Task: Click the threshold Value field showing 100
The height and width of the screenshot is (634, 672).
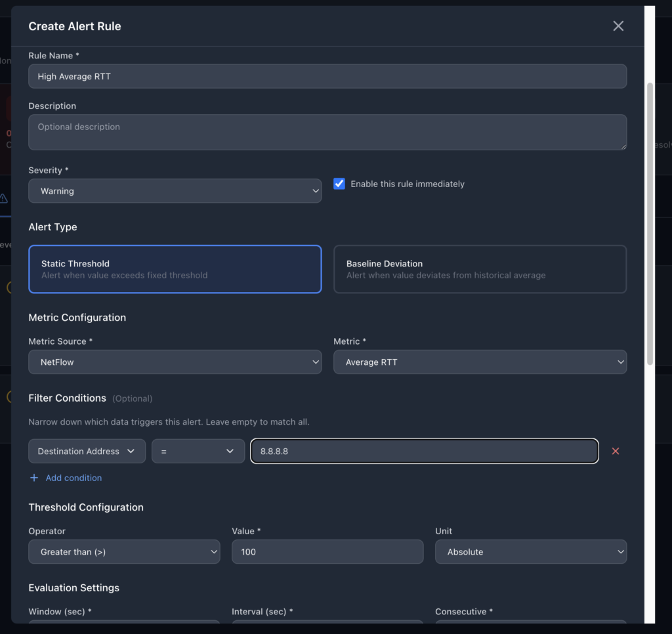Action: [327, 552]
